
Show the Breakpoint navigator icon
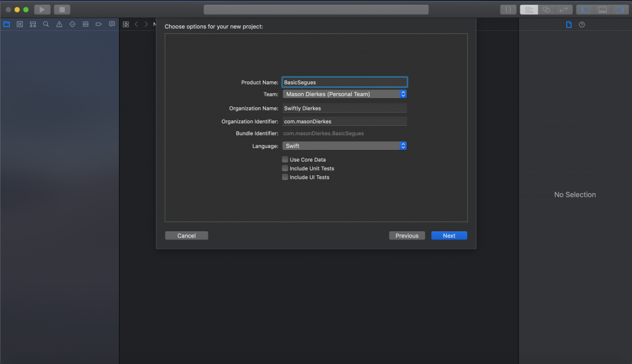[98, 24]
